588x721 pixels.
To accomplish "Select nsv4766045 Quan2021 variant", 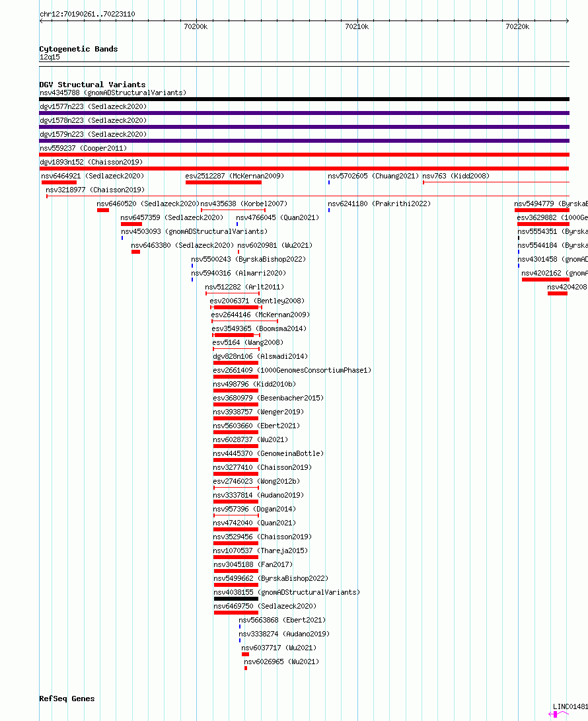I will 277,217.
